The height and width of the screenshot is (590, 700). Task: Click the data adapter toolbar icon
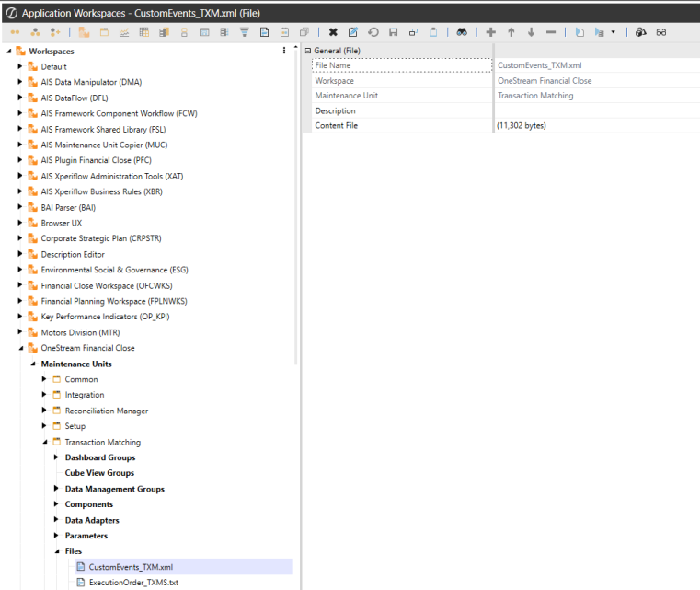(x=224, y=32)
